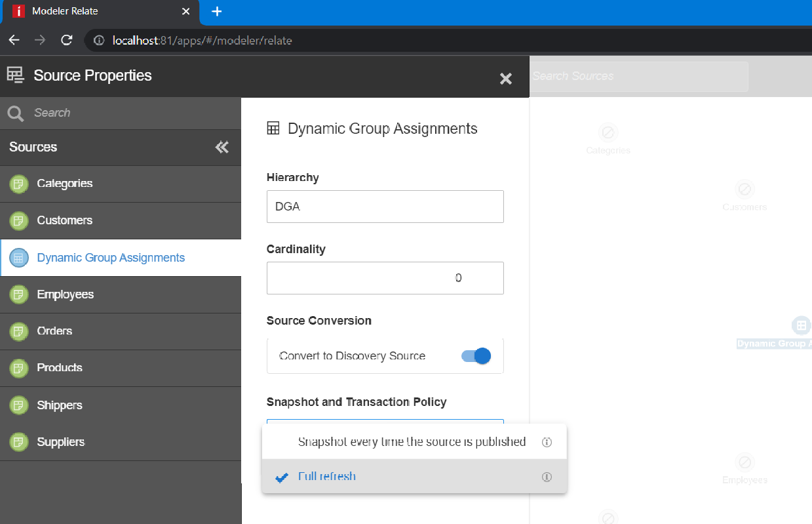Viewport: 812px width, 524px height.
Task: Choose 'Snapshot every time the source is published'
Action: coord(414,442)
